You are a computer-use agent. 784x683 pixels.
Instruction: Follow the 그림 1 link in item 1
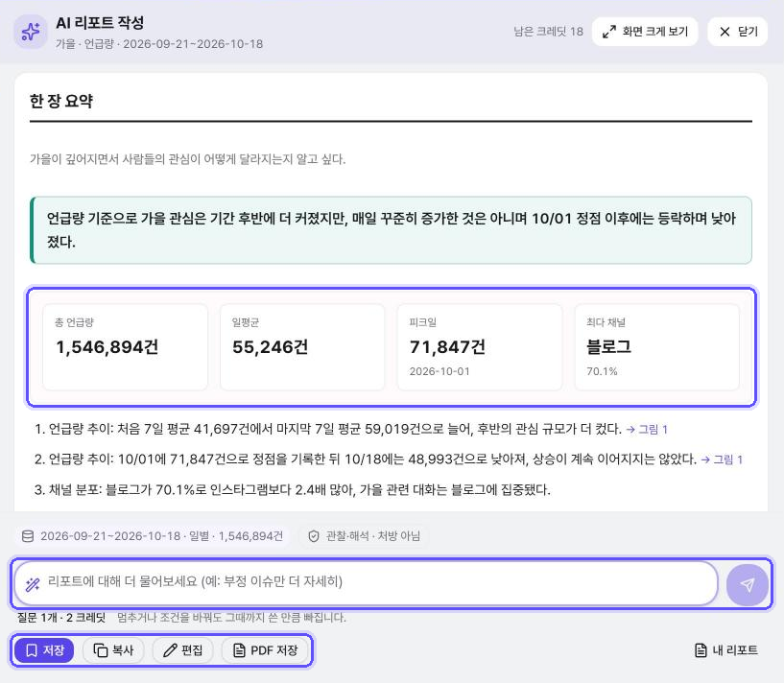[647, 429]
